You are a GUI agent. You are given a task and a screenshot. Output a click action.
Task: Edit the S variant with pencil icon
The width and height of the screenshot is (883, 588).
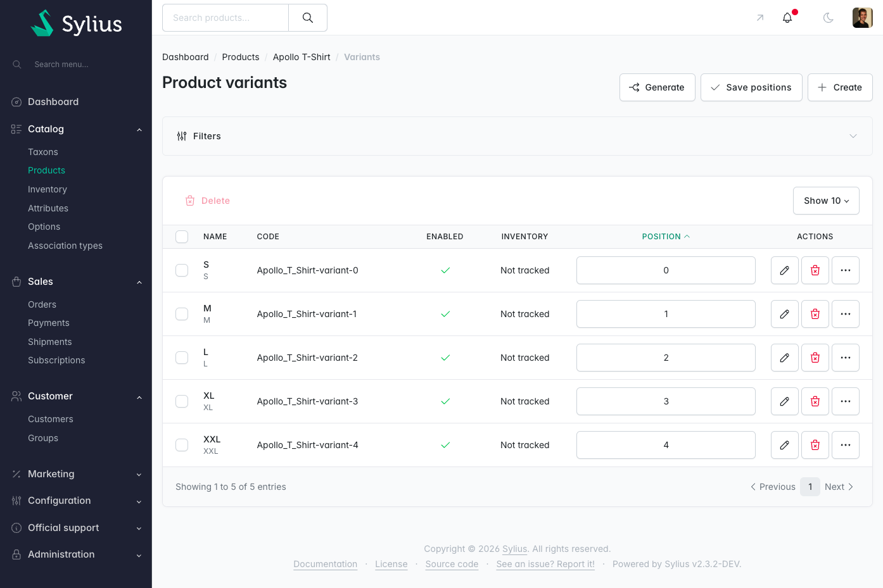click(785, 270)
